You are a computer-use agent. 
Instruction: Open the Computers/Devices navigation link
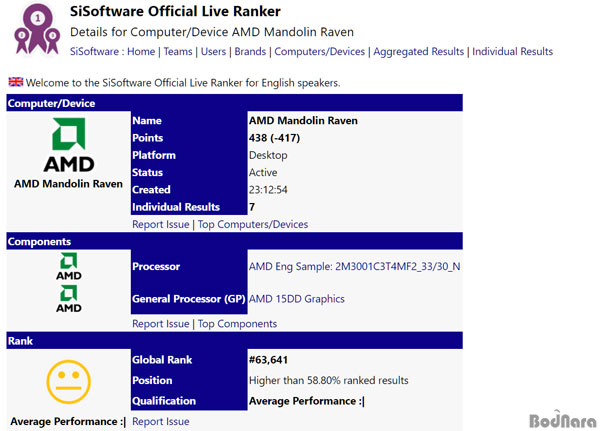(x=320, y=51)
